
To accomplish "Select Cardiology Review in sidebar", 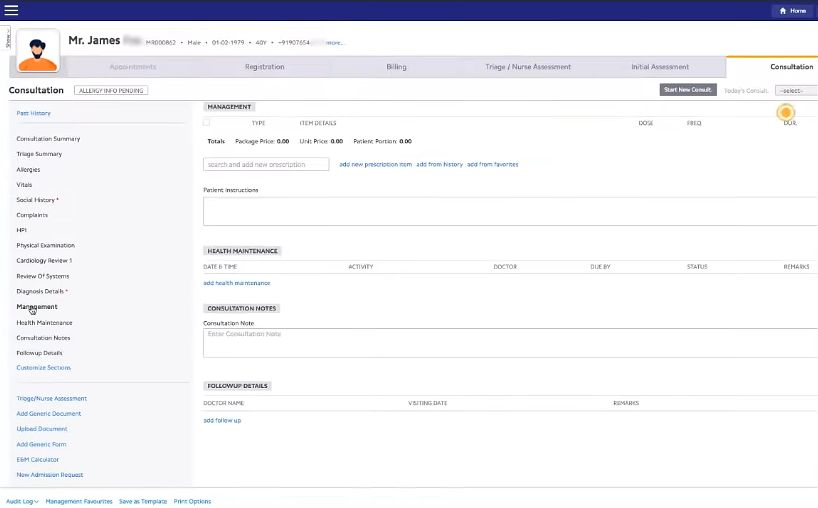I will (x=42, y=260).
